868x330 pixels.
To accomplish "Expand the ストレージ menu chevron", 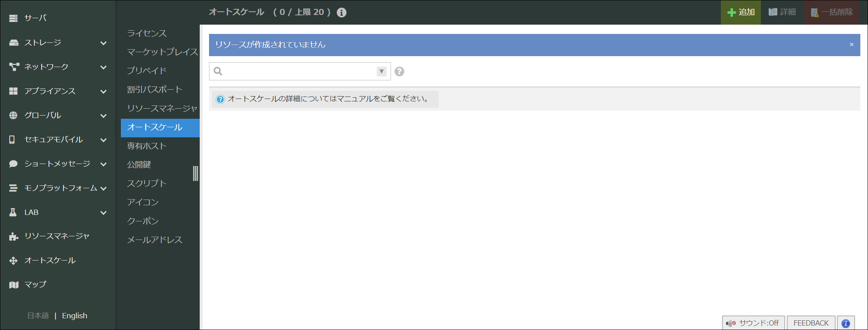I will pos(103,43).
